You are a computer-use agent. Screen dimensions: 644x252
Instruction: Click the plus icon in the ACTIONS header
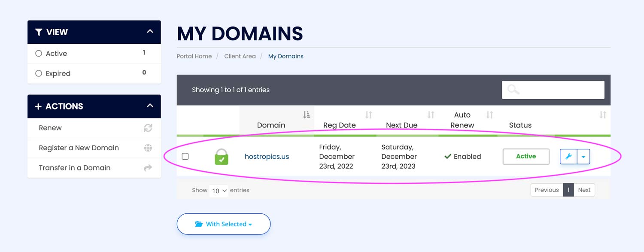(x=38, y=106)
